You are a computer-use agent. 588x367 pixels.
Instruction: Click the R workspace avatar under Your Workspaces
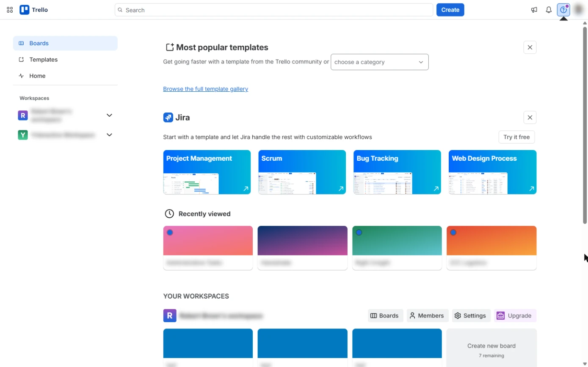(x=170, y=315)
